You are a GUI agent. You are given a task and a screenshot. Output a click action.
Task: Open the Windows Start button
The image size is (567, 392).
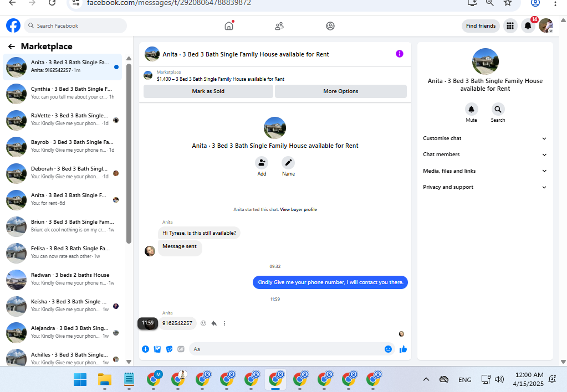(x=80, y=380)
